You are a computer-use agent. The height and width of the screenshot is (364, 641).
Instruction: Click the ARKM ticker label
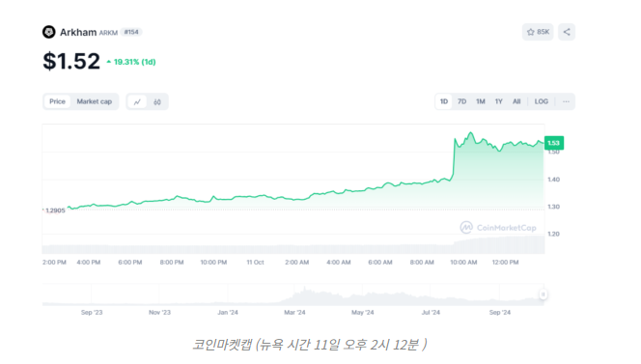108,33
